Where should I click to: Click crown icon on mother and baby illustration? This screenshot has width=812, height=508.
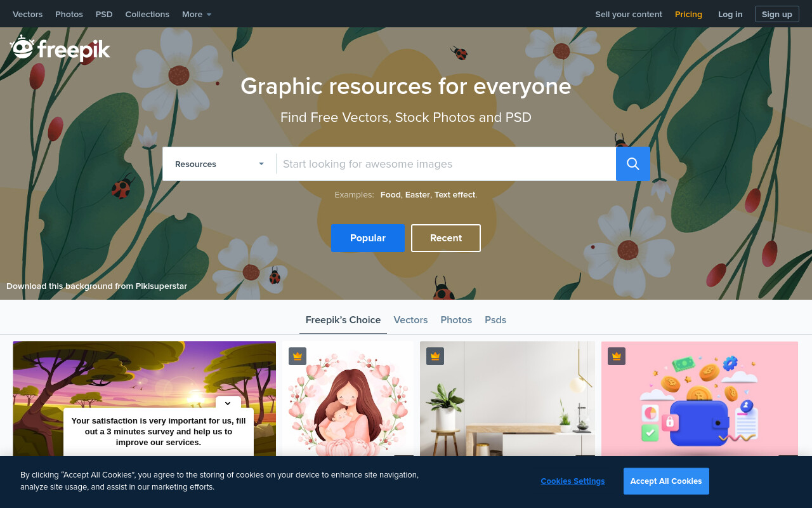298,356
